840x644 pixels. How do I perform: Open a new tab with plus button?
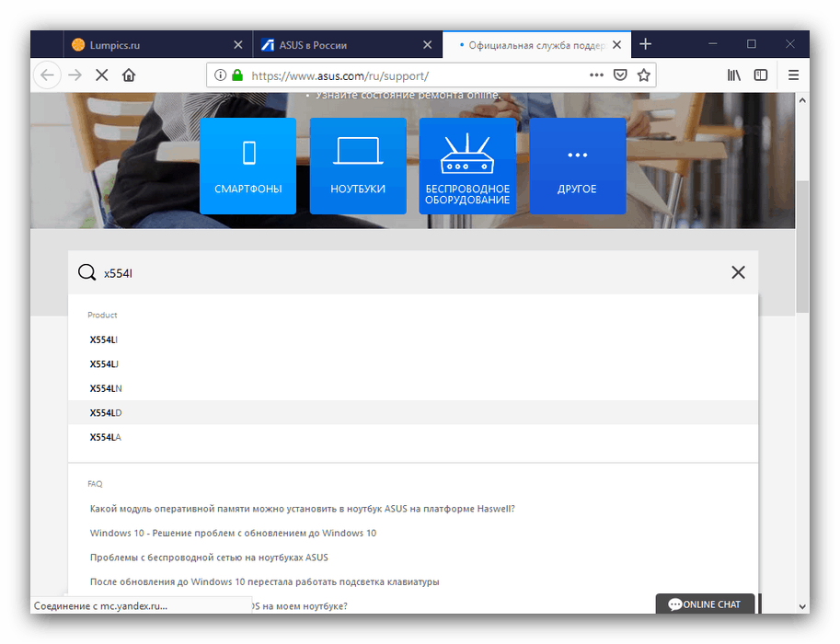(646, 44)
